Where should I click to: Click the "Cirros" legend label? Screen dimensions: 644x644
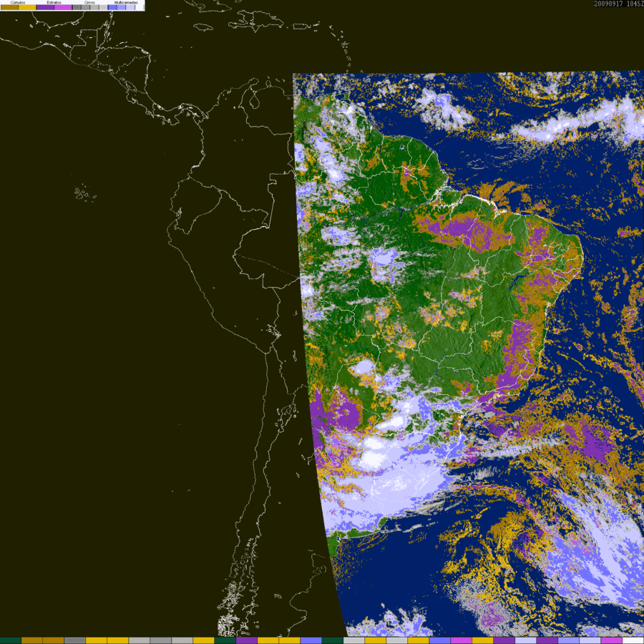(89, 2)
